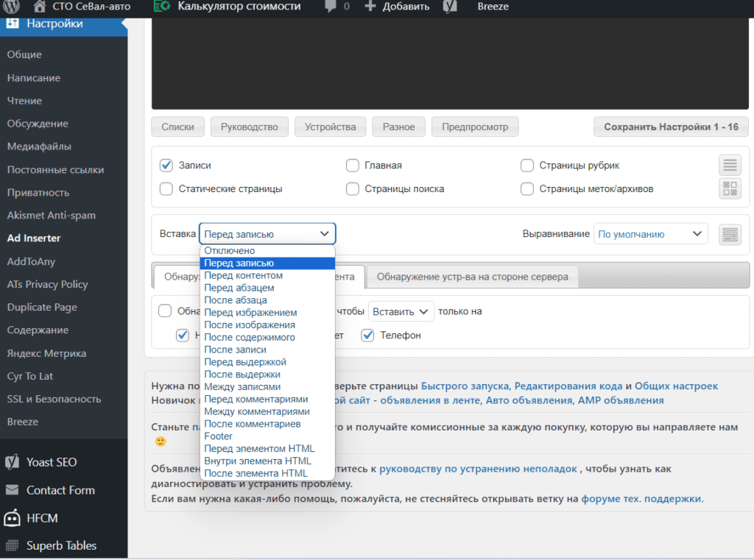Pick Footer from the insertion options
Image resolution: width=754 pixels, height=560 pixels.
267,436
